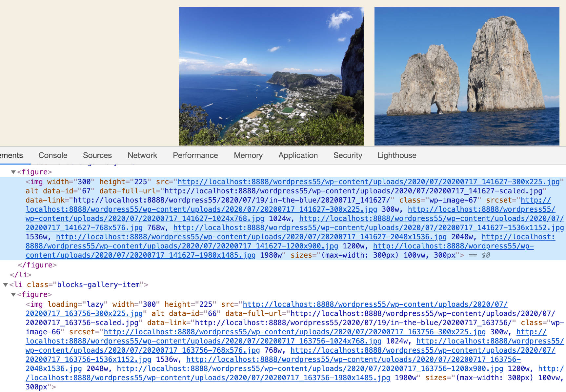The image size is (566, 392).
Task: Switch to the Network tab
Action: tap(142, 155)
